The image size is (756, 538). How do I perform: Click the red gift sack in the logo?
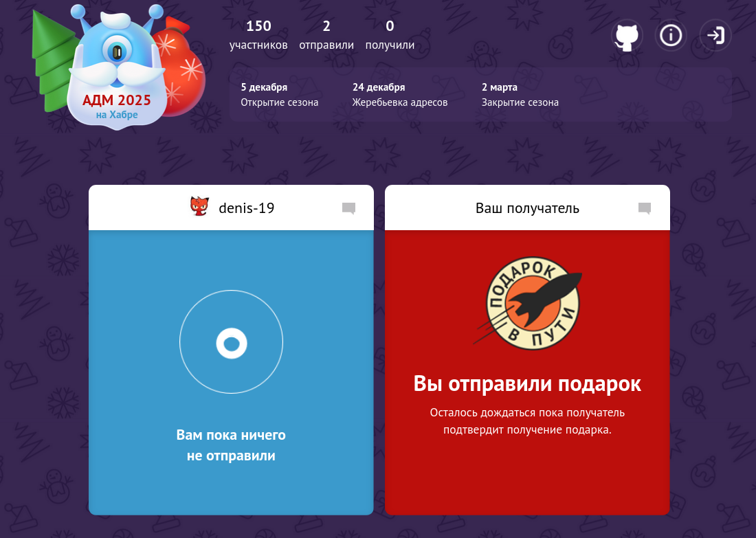point(184,67)
